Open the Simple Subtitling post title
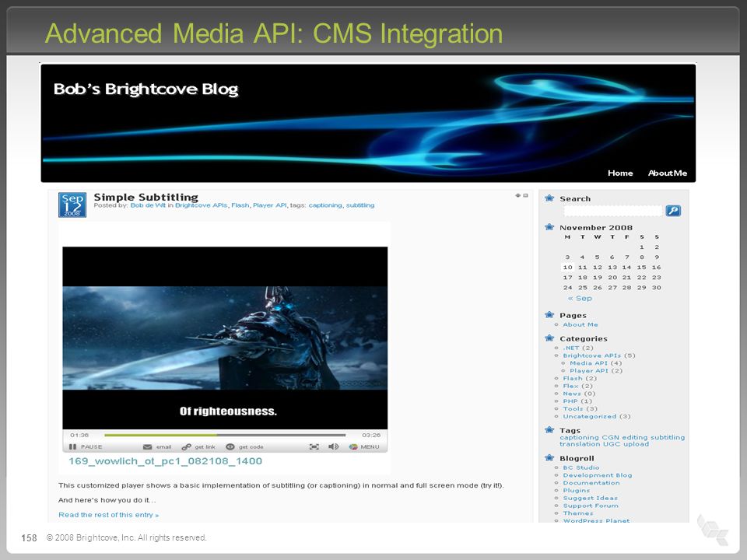 pyautogui.click(x=146, y=197)
